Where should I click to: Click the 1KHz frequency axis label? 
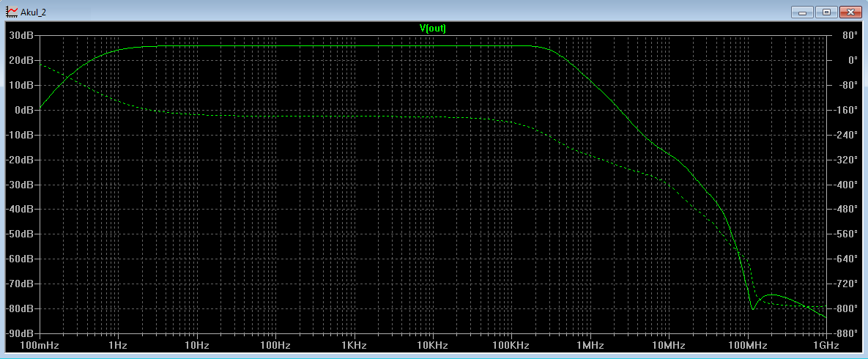click(x=355, y=345)
